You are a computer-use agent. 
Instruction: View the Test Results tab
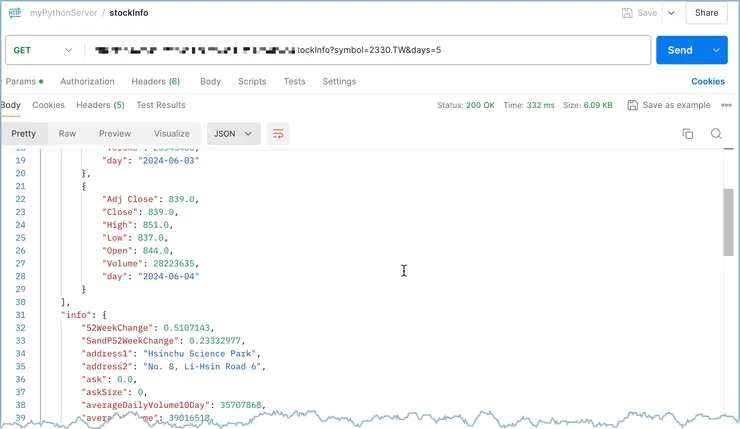[161, 105]
